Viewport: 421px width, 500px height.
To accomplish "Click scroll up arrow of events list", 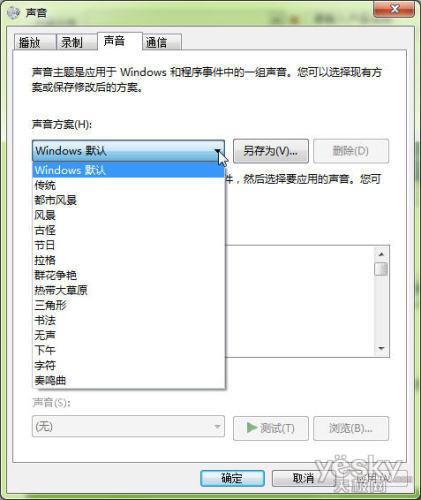I will [381, 254].
